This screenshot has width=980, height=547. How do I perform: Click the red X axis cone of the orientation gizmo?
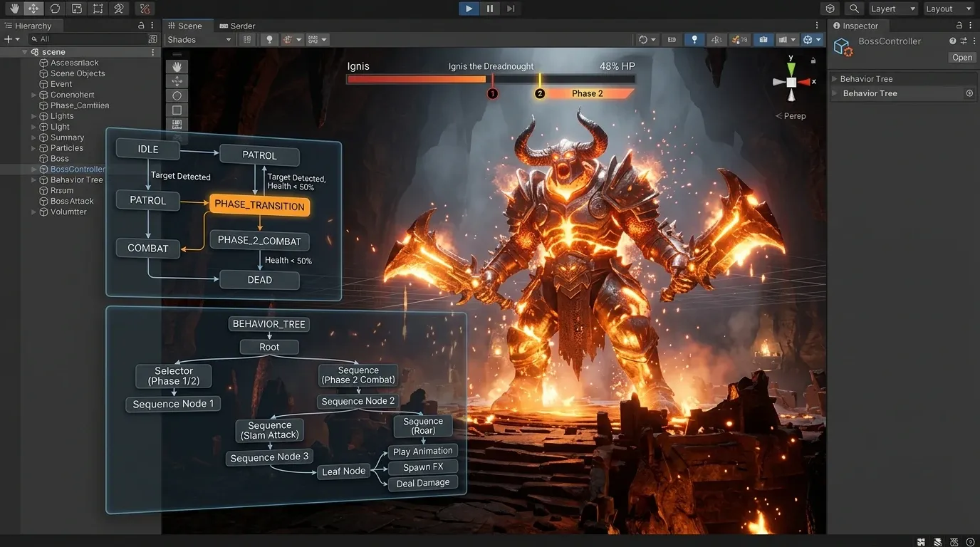[x=804, y=82]
